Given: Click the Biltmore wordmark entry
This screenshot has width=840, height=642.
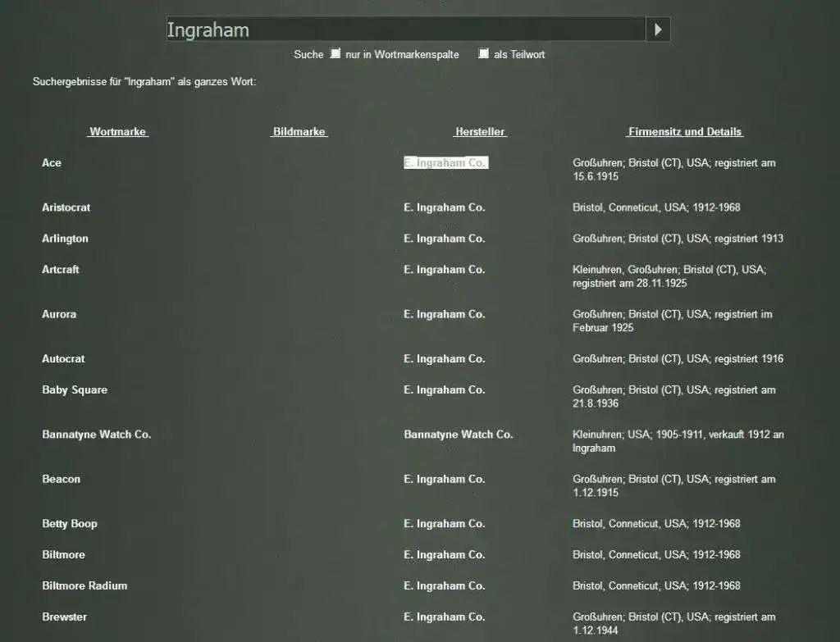Looking at the screenshot, I should click(63, 555).
